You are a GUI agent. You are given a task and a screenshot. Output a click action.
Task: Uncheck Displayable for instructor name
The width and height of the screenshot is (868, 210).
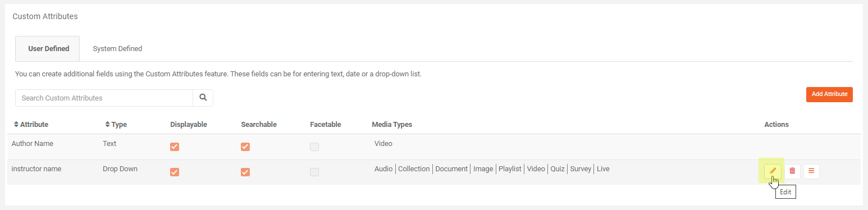(x=175, y=172)
